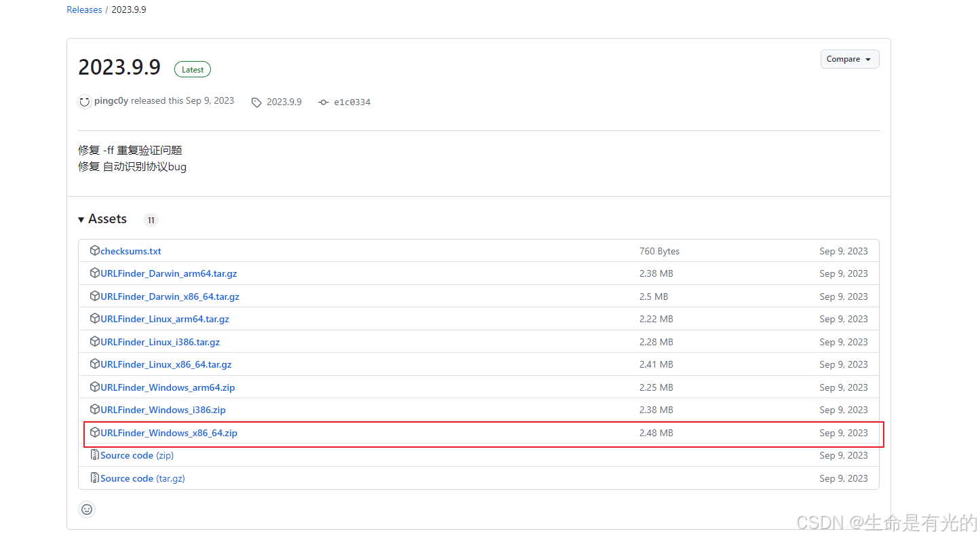Image resolution: width=980 pixels, height=540 pixels.
Task: Download URLFinder_Windows_x86_64.zip
Action: coord(169,433)
